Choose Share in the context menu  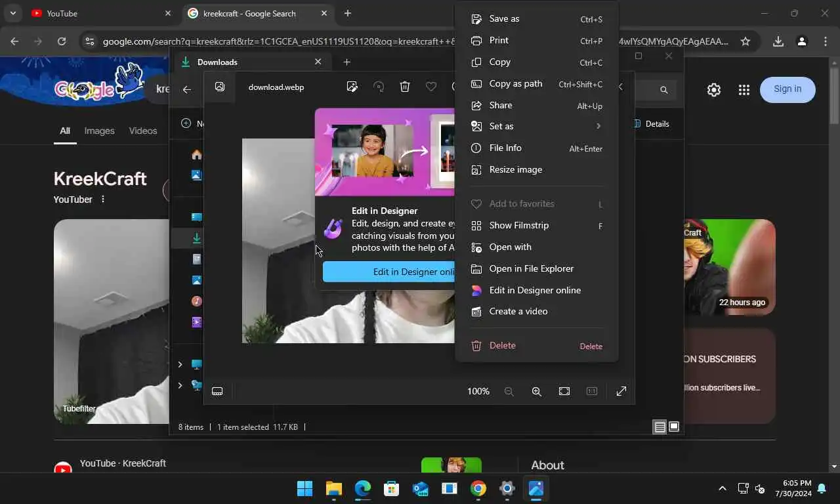click(536, 106)
